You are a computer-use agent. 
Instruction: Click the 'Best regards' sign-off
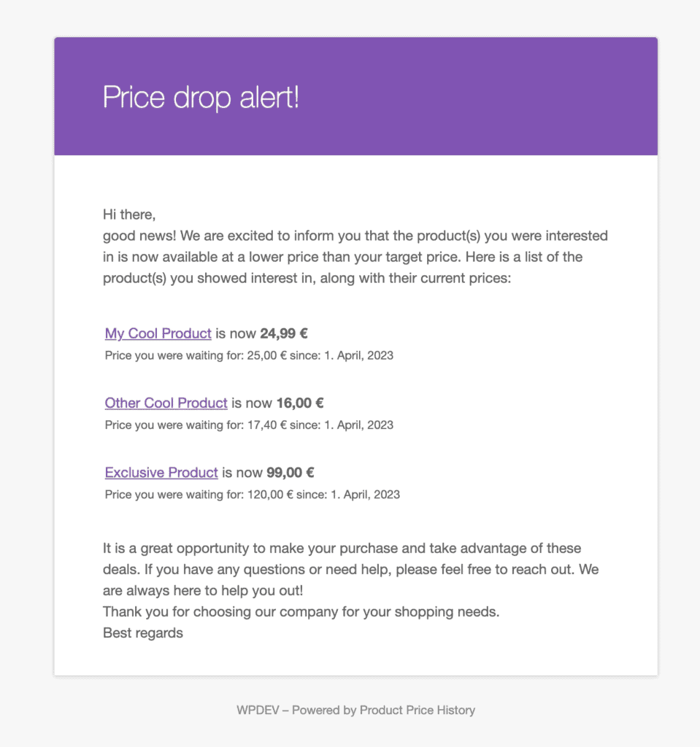[x=143, y=632]
